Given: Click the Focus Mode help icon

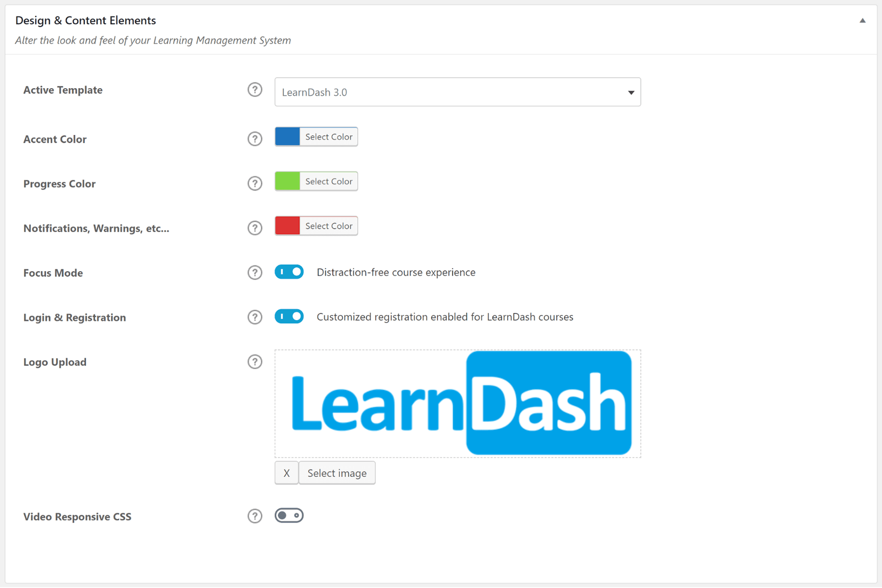Looking at the screenshot, I should [x=255, y=272].
